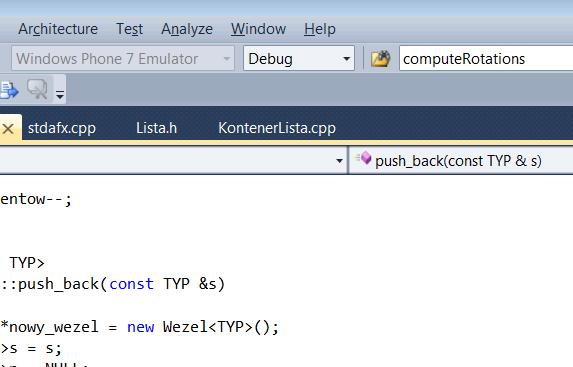This screenshot has height=367, width=573.
Task: Open the Analyze menu
Action: tap(187, 29)
